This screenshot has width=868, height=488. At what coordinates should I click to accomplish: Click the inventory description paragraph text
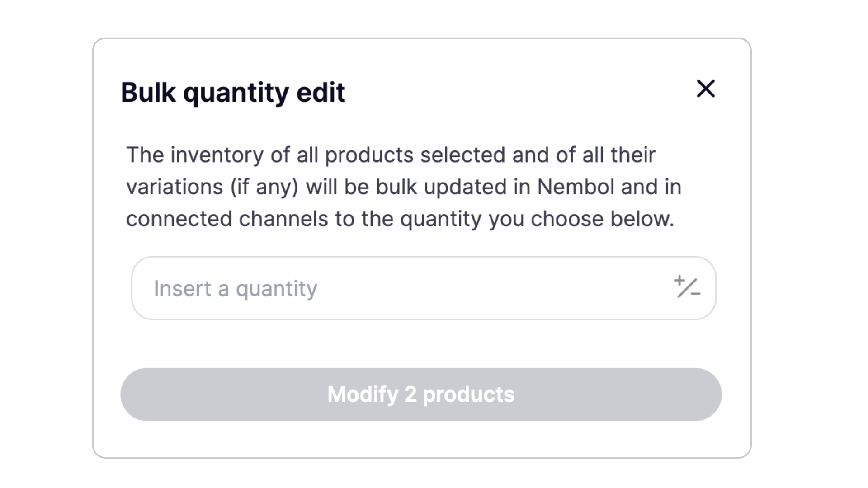coord(402,187)
